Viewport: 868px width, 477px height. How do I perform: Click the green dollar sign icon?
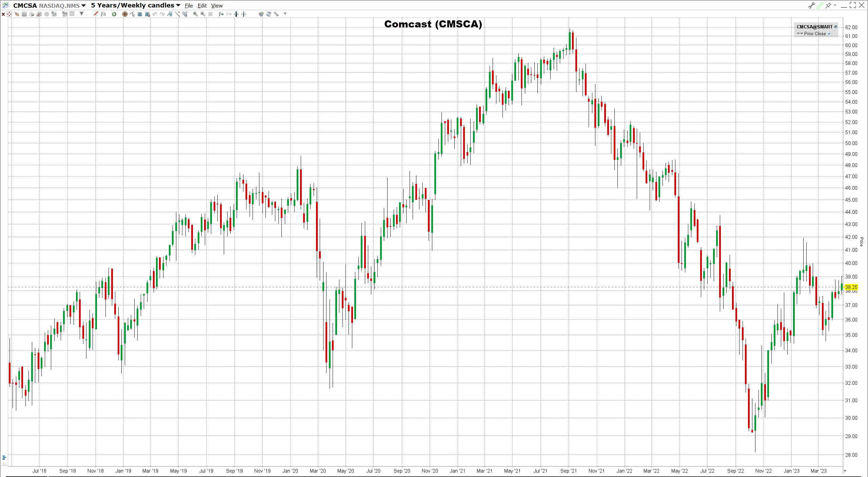pos(114,14)
